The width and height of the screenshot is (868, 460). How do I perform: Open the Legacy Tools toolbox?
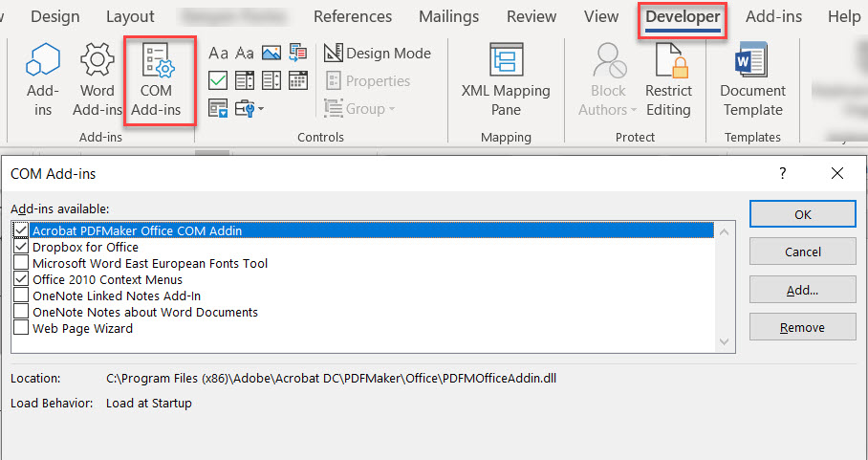point(245,108)
